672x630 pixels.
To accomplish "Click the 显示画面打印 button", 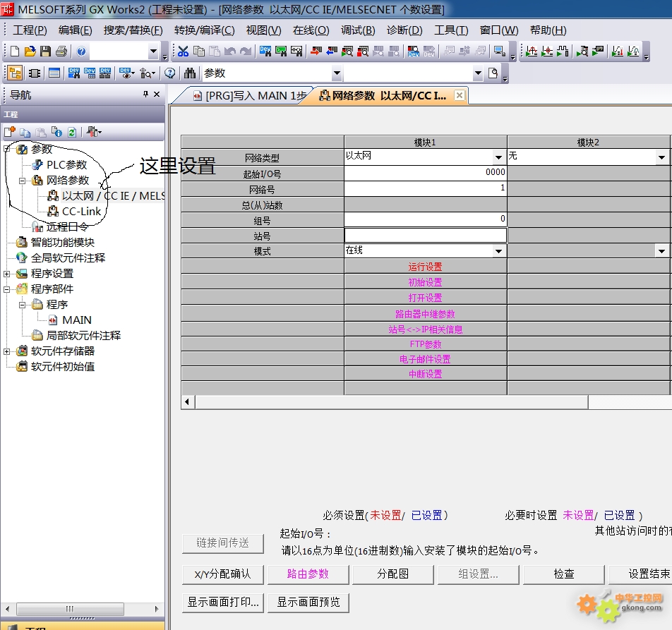I will pyautogui.click(x=222, y=602).
